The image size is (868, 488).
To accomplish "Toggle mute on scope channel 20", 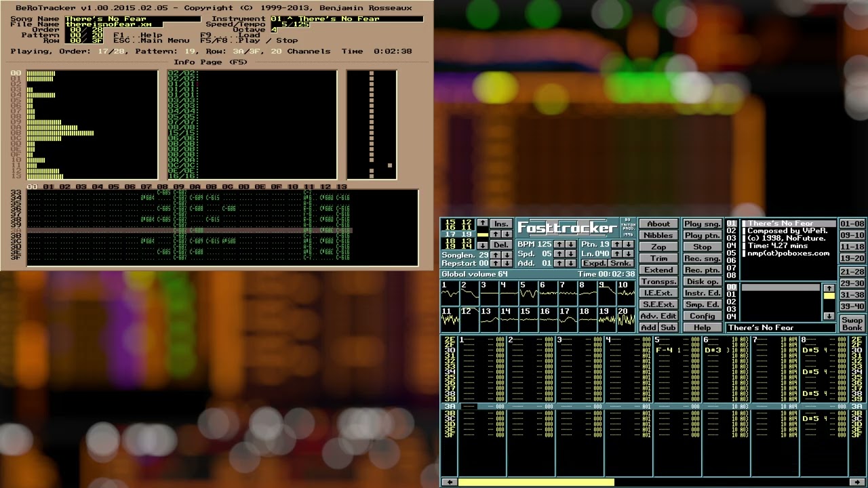I will (x=626, y=319).
